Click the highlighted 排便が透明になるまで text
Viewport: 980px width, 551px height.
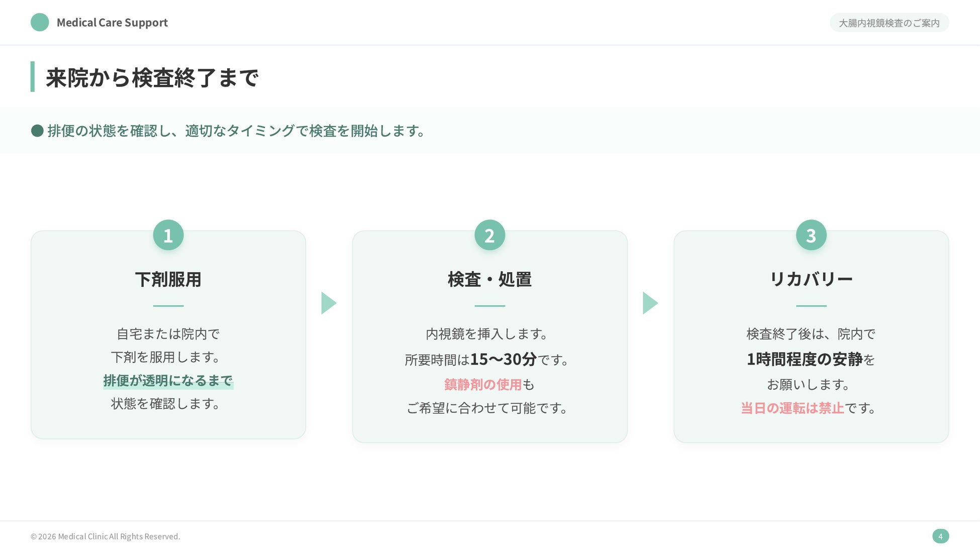pyautogui.click(x=168, y=381)
